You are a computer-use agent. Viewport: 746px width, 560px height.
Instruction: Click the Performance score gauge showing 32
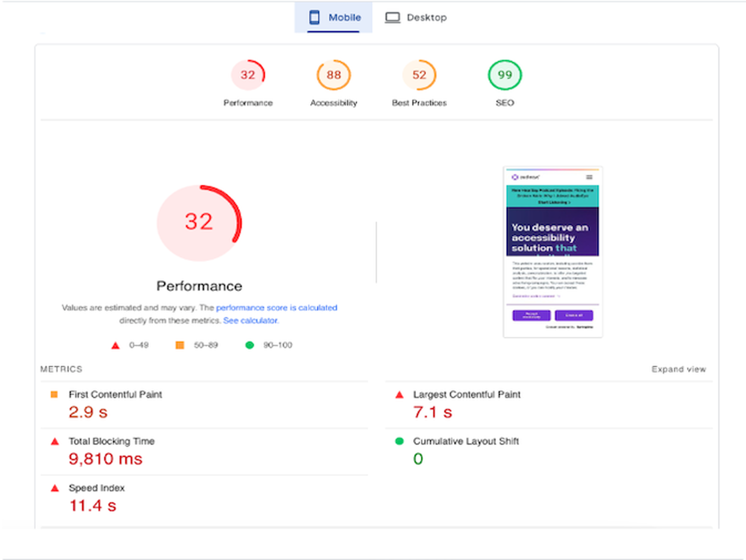(248, 75)
